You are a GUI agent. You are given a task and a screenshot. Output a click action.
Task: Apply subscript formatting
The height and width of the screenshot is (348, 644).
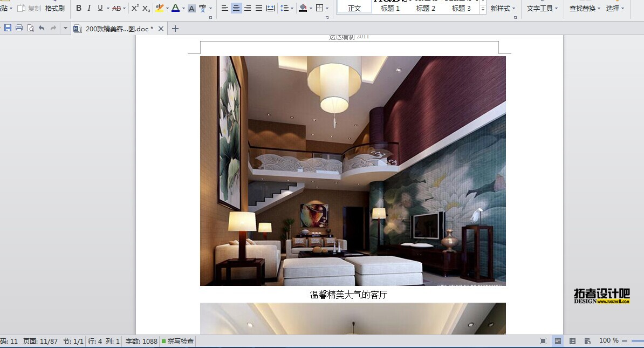(146, 8)
